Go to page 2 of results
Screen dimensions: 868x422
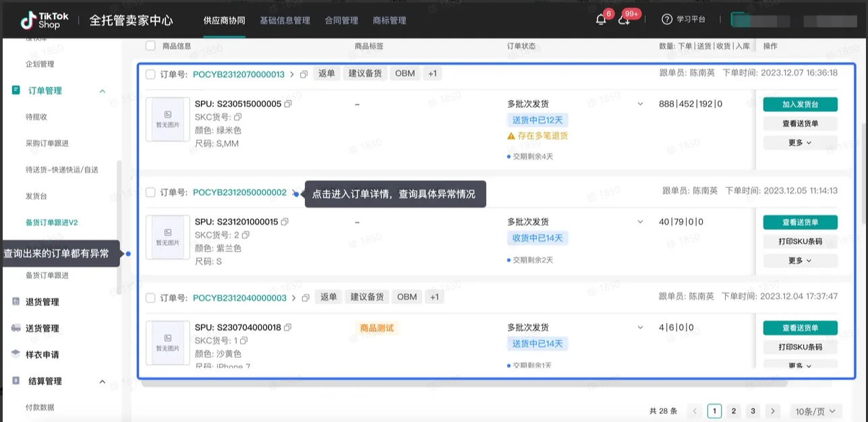click(734, 411)
